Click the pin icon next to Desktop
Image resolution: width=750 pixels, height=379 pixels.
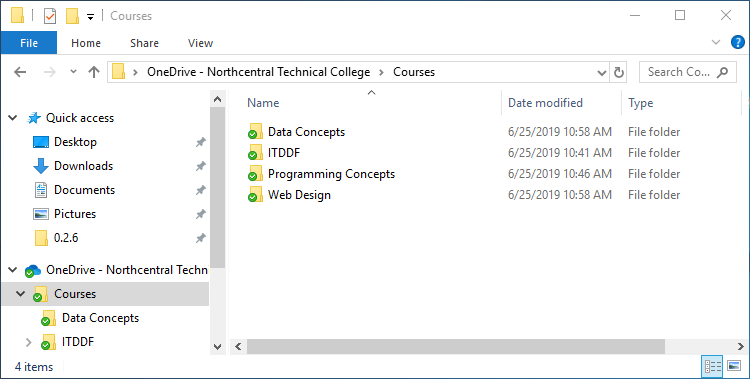(x=200, y=142)
